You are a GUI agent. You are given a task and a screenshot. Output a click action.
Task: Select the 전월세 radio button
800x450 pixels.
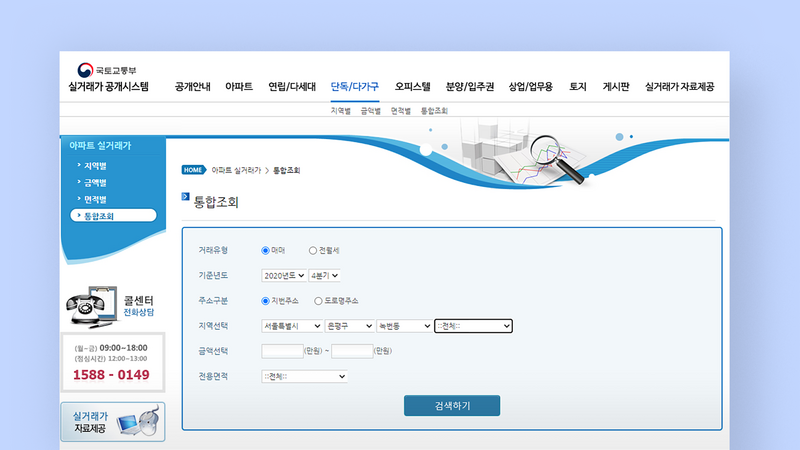point(313,250)
